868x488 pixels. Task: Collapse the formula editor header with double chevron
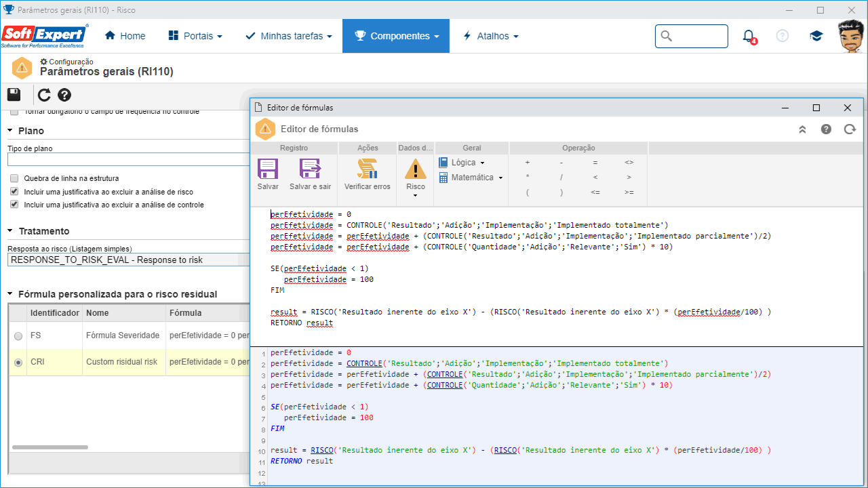point(802,129)
